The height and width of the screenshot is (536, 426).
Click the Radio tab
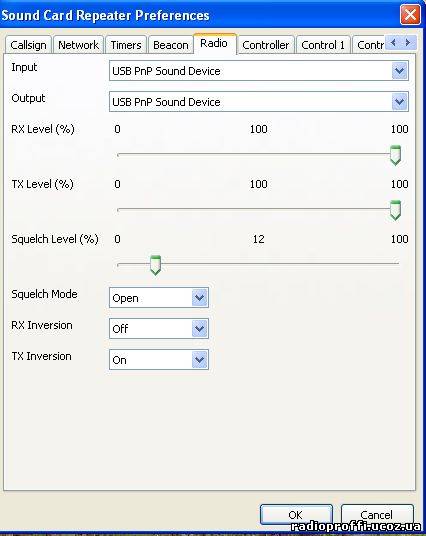[x=214, y=43]
